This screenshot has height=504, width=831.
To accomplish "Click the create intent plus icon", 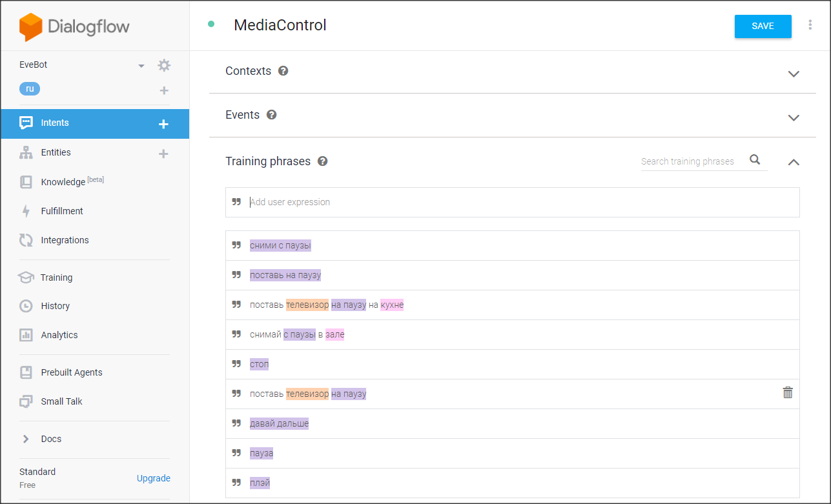I will 163,124.
